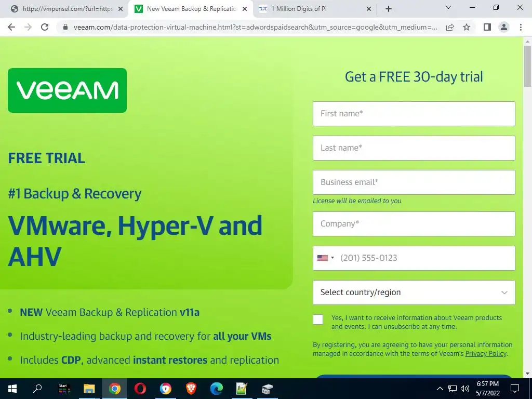Open Chrome side panel
The image size is (532, 399).
coord(487,27)
